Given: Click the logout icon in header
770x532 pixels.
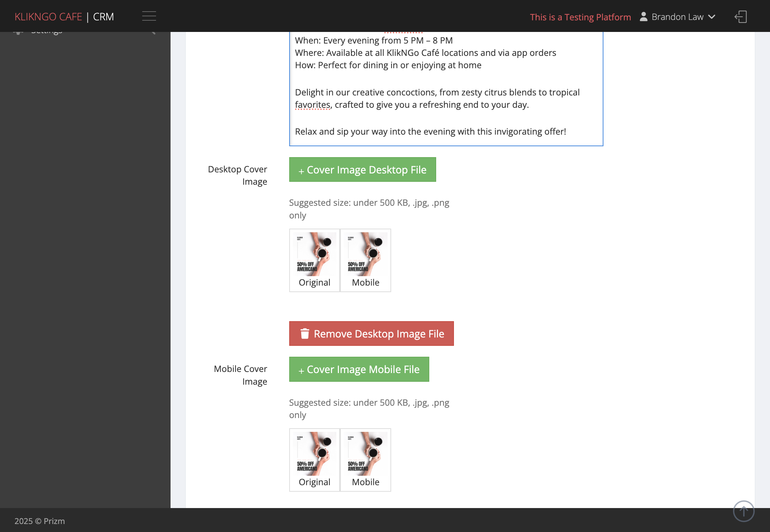Looking at the screenshot, I should 741,17.
